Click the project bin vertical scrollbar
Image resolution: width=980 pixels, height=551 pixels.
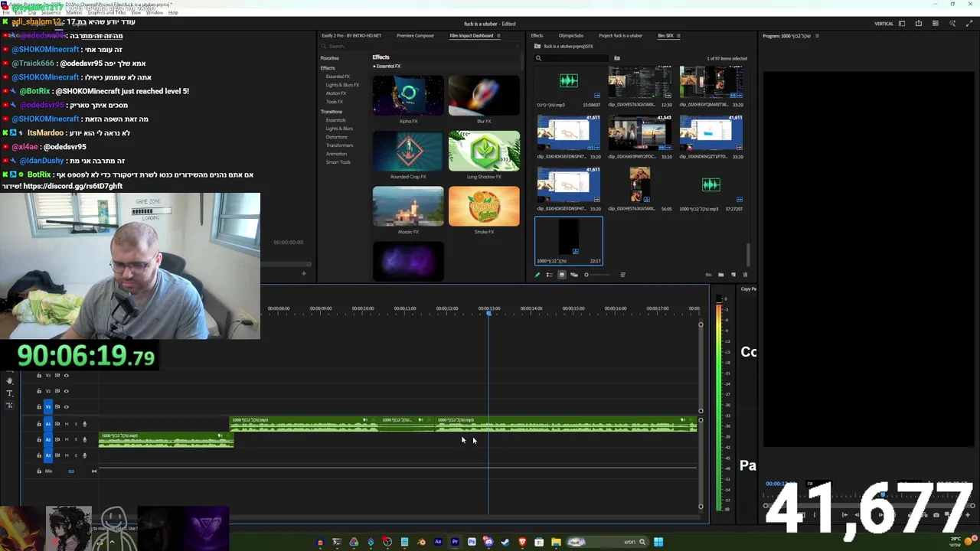pos(749,254)
